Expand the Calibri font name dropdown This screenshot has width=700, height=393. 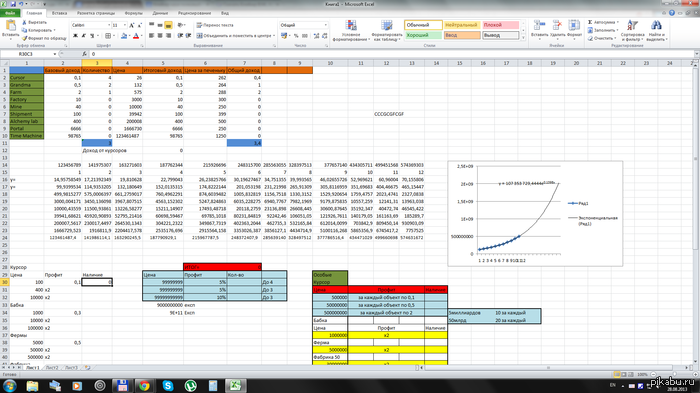108,25
